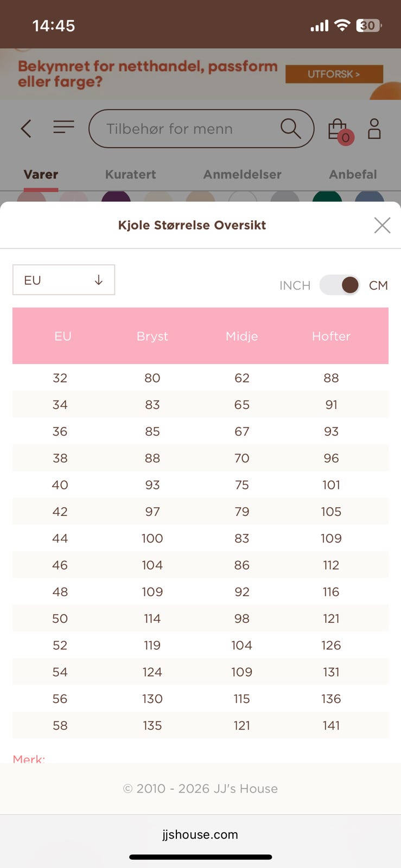The height and width of the screenshot is (868, 401).
Task: Close the Kjole Størrelse Oversikt dialog
Action: 382,225
